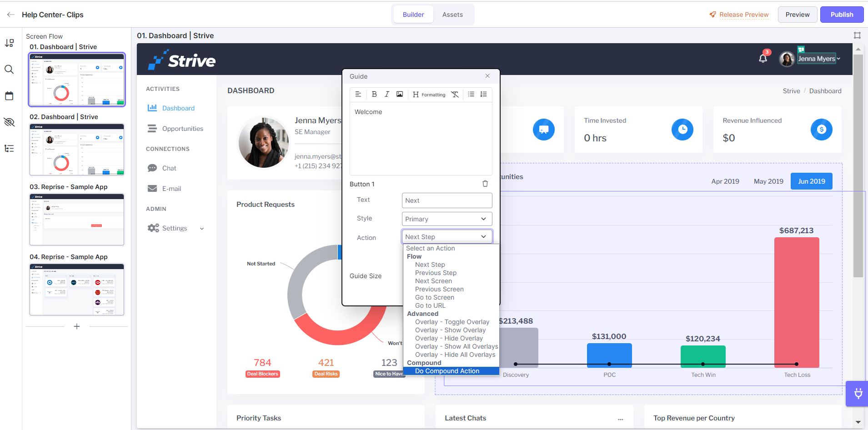Add a new screen with the plus icon
Screen dimensions: 868x430
[77, 326]
